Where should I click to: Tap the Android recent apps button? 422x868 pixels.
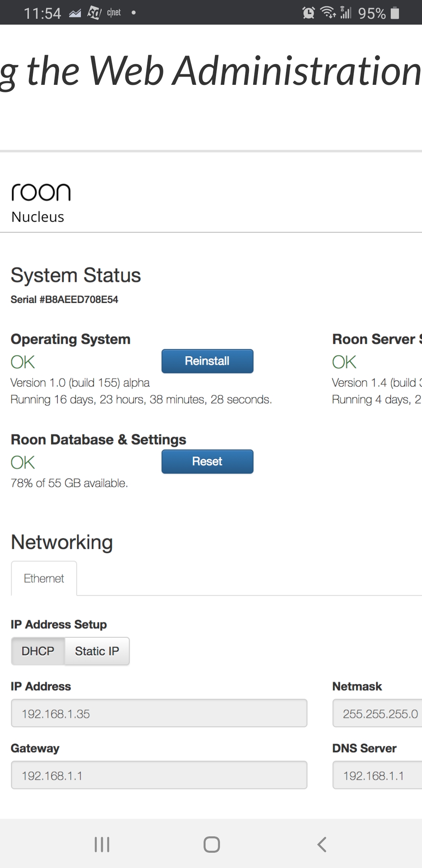pyautogui.click(x=102, y=845)
